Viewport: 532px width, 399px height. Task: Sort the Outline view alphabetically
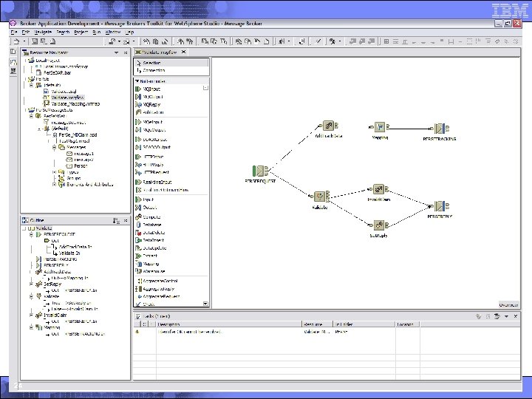coord(116,220)
